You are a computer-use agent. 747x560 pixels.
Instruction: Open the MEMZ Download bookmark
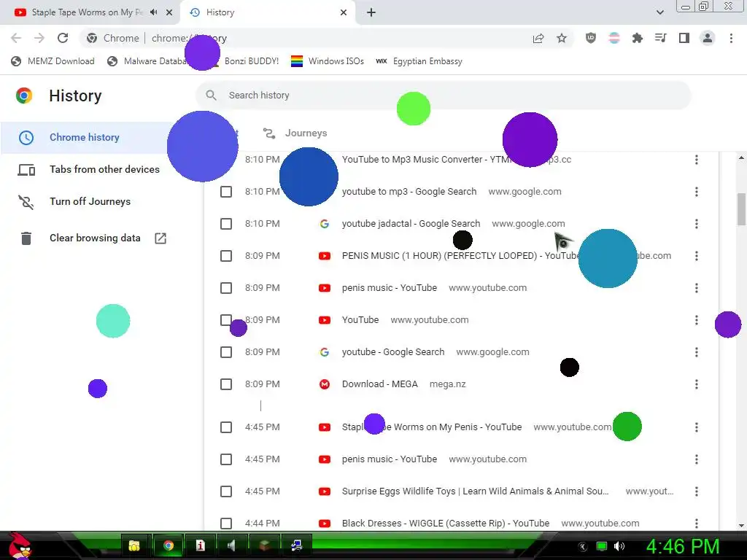53,61
